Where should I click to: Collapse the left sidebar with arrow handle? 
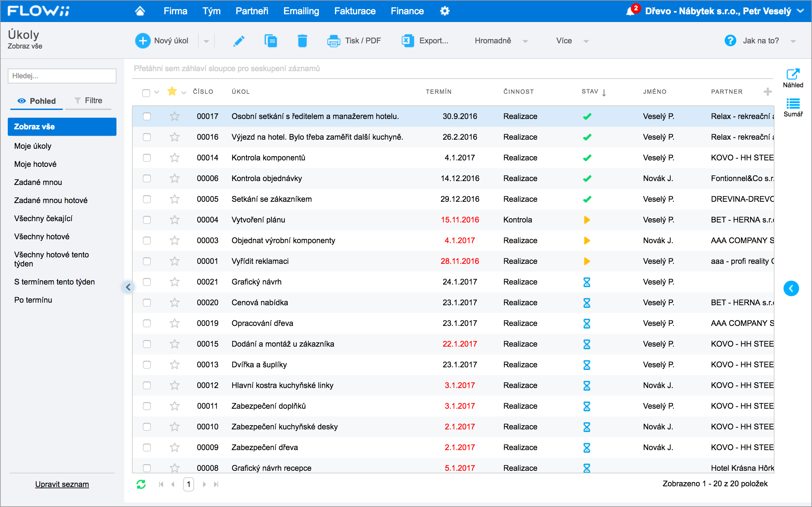[x=128, y=287]
